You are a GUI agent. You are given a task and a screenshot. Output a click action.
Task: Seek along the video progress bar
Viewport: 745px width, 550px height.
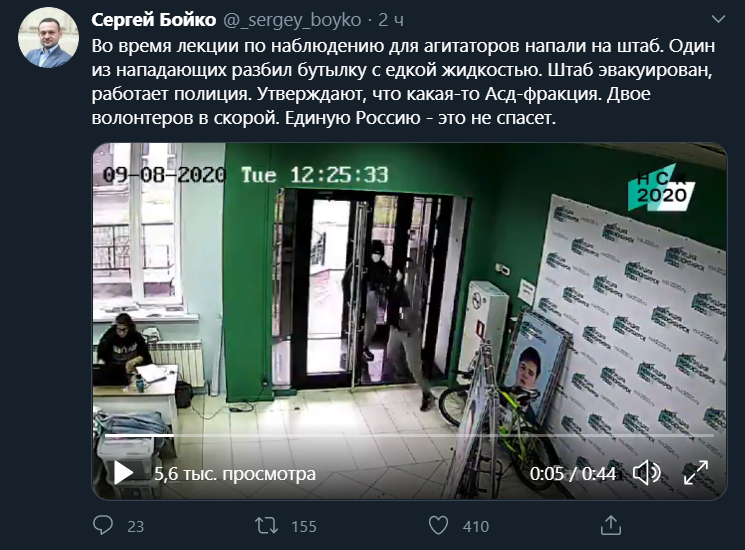[409, 435]
